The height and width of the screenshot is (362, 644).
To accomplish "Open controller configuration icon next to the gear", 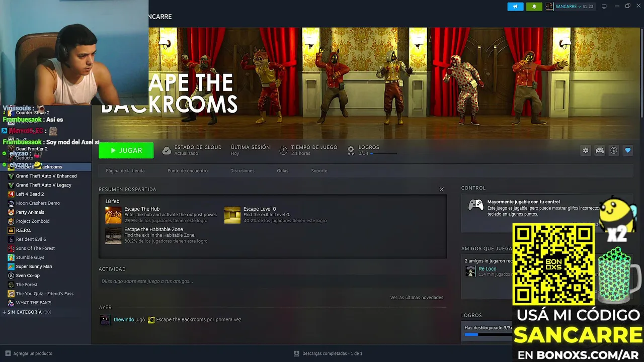I will [600, 150].
